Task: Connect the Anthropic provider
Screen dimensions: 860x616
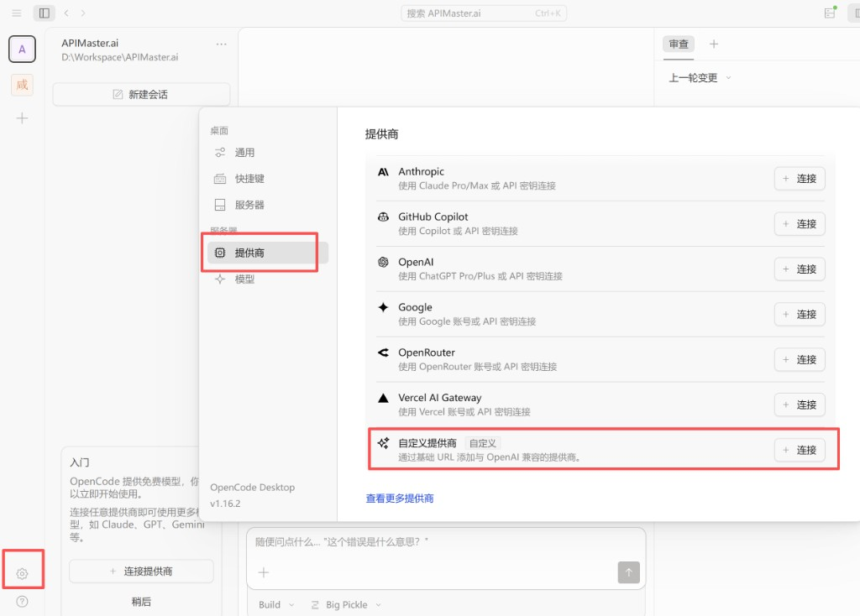Action: 800,179
